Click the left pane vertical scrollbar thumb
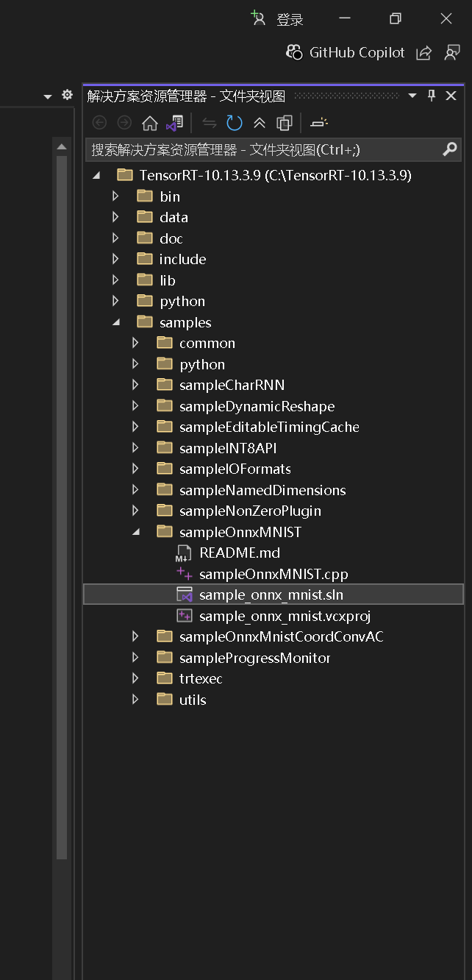The height and width of the screenshot is (980, 472). (62, 508)
